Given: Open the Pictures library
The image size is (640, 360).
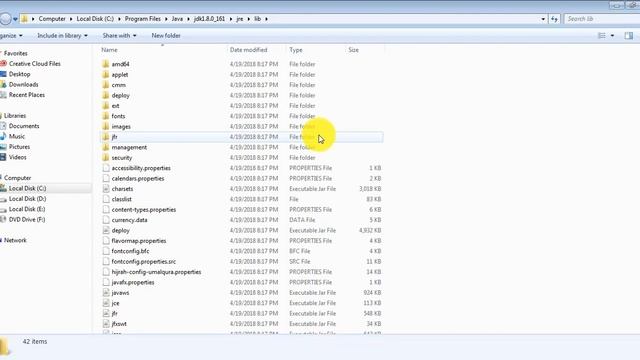Looking at the screenshot, I should [x=19, y=147].
